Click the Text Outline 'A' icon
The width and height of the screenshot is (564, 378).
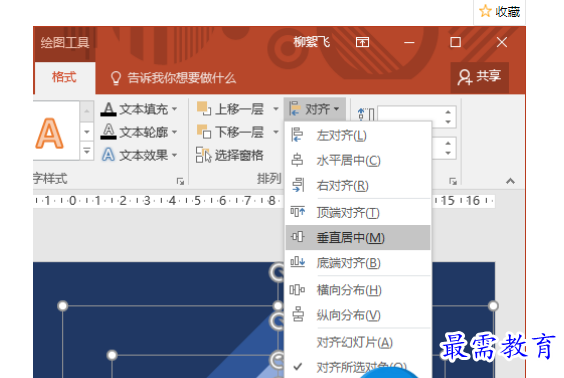108,132
